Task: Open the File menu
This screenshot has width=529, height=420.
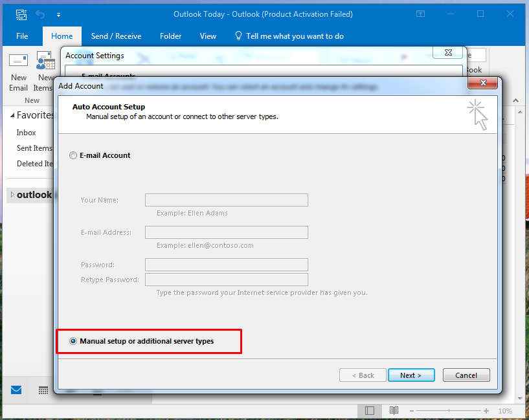Action: coord(22,36)
